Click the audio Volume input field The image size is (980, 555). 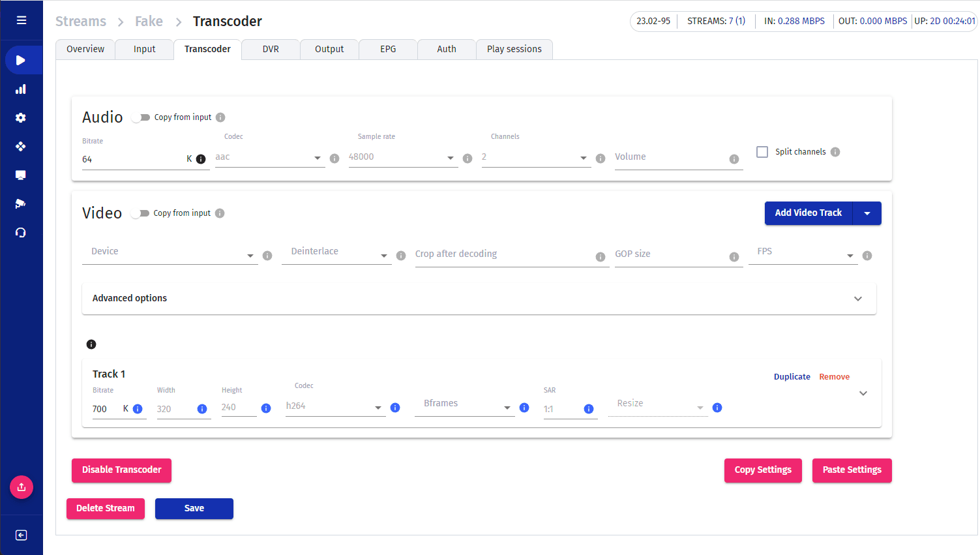670,158
